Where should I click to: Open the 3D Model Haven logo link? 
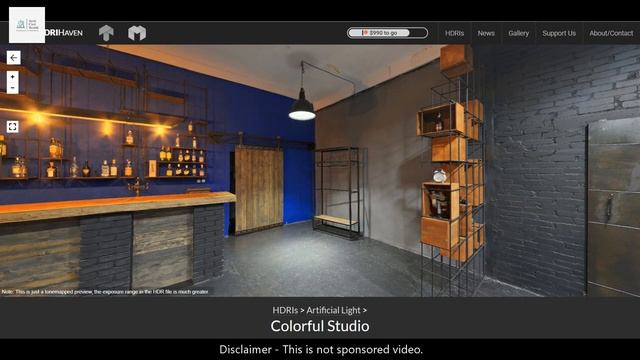[x=137, y=33]
